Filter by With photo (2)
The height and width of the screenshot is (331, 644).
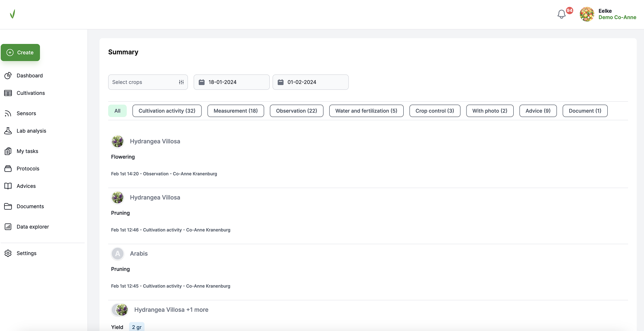(x=490, y=111)
